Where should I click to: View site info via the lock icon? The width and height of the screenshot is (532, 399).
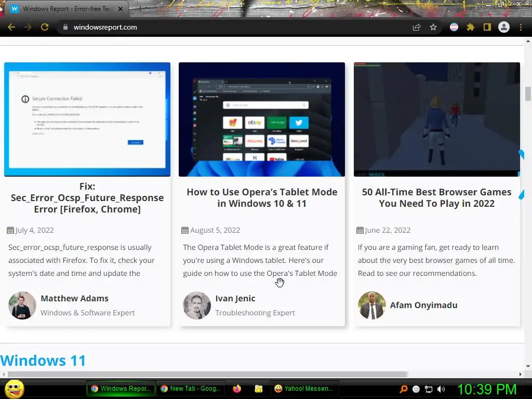(65, 27)
